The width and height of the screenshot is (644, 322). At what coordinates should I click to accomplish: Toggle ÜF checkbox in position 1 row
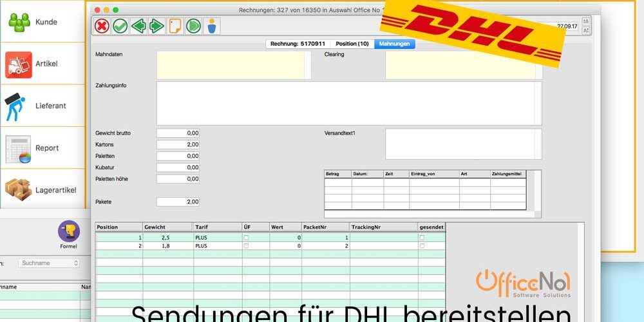246,238
